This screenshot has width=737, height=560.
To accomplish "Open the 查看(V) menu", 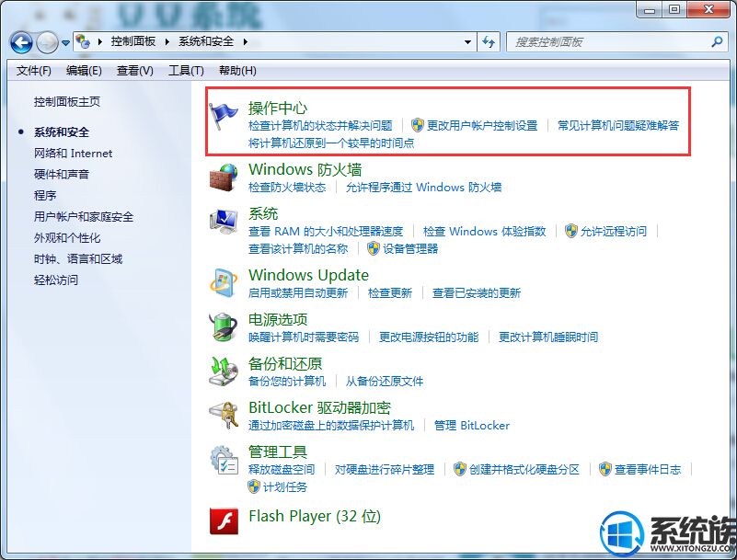I will pyautogui.click(x=135, y=71).
